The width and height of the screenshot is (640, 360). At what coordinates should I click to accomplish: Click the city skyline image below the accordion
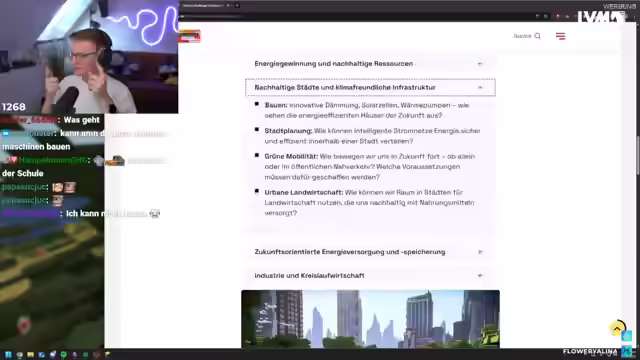tap(370, 319)
